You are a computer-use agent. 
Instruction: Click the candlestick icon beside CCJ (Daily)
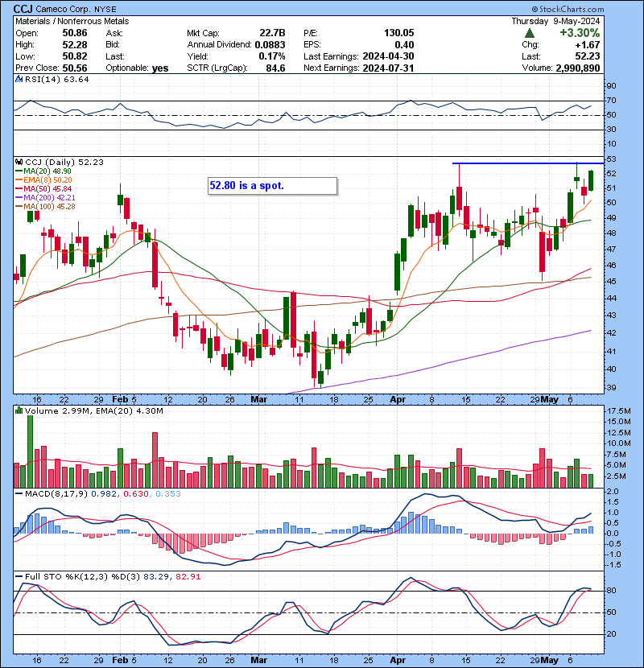coord(19,162)
